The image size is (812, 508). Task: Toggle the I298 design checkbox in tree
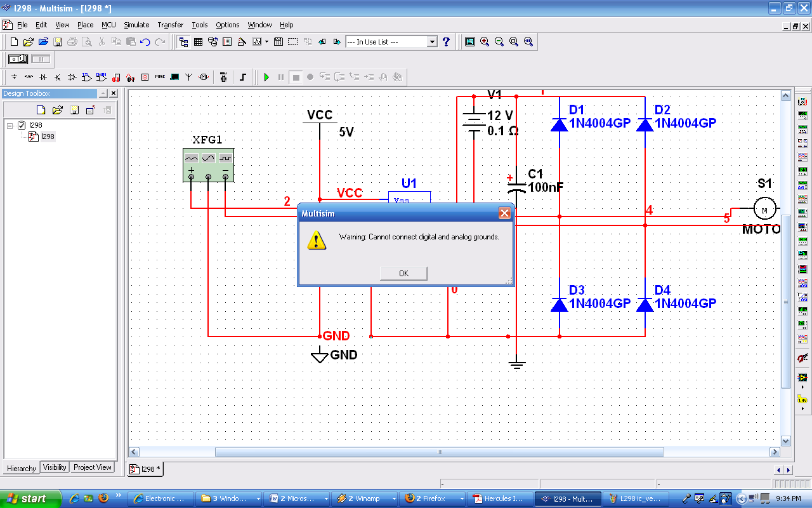tap(22, 125)
